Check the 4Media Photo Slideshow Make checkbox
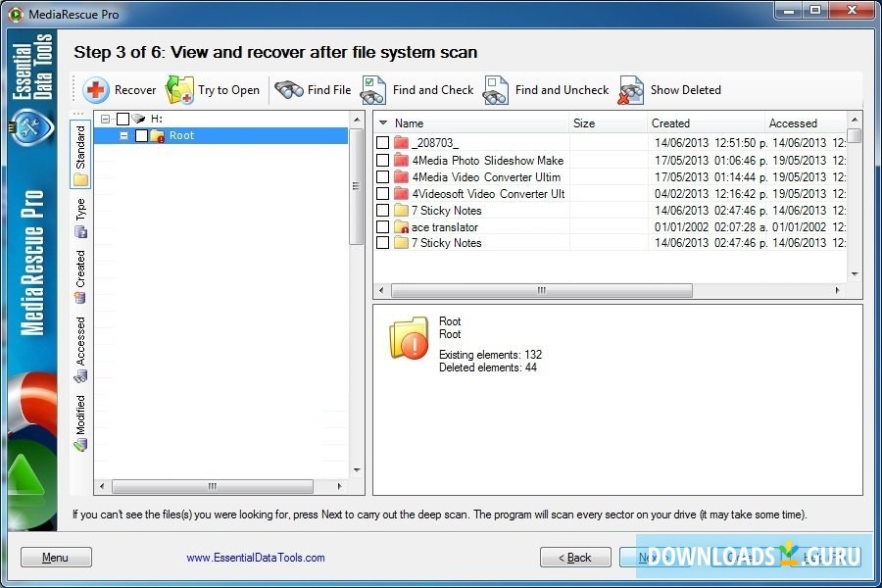The width and height of the screenshot is (882, 588). [x=382, y=161]
